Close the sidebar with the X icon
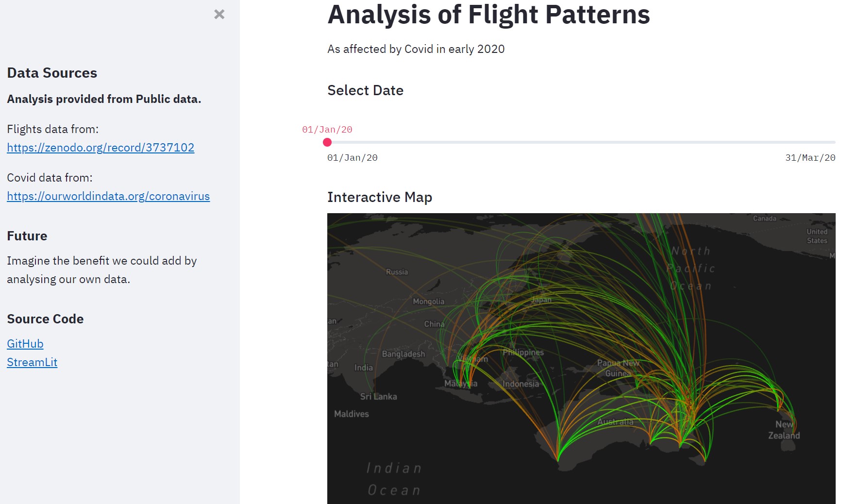 219,15
